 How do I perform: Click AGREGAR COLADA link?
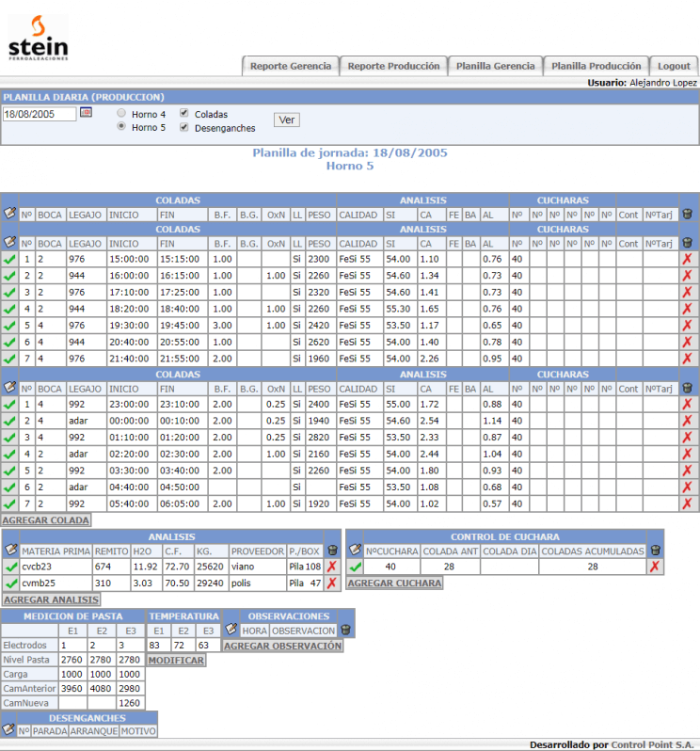coord(46,520)
